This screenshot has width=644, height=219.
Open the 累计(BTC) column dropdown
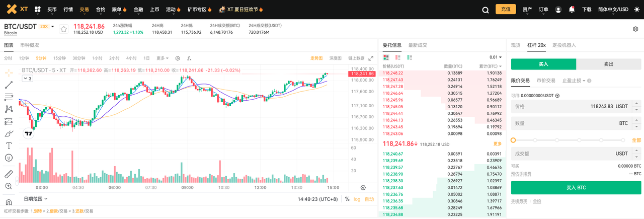coord(491,66)
